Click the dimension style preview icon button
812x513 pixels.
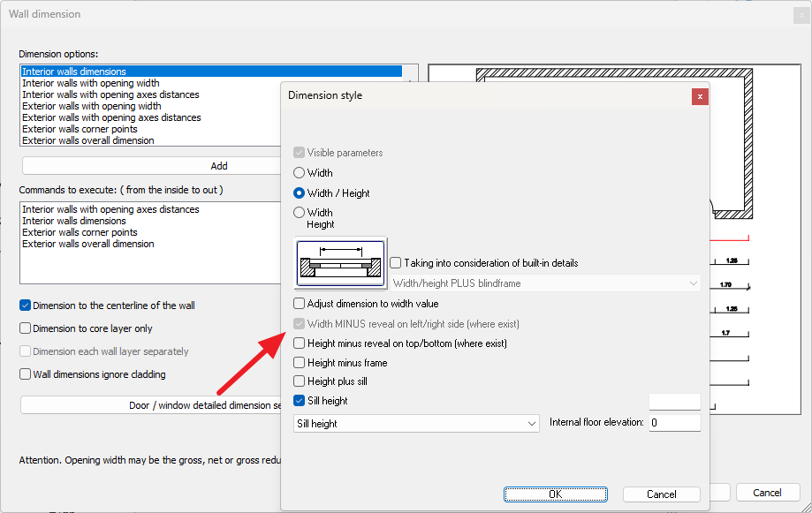[x=340, y=263]
